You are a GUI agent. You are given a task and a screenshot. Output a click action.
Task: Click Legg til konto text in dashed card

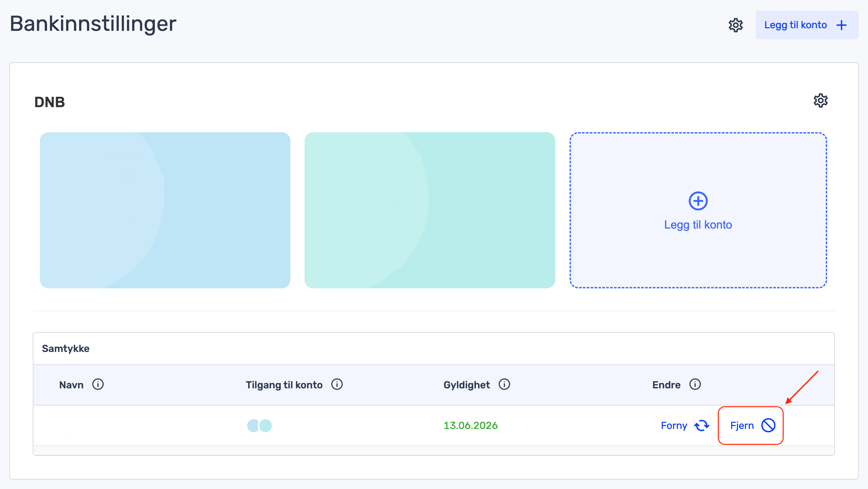698,225
